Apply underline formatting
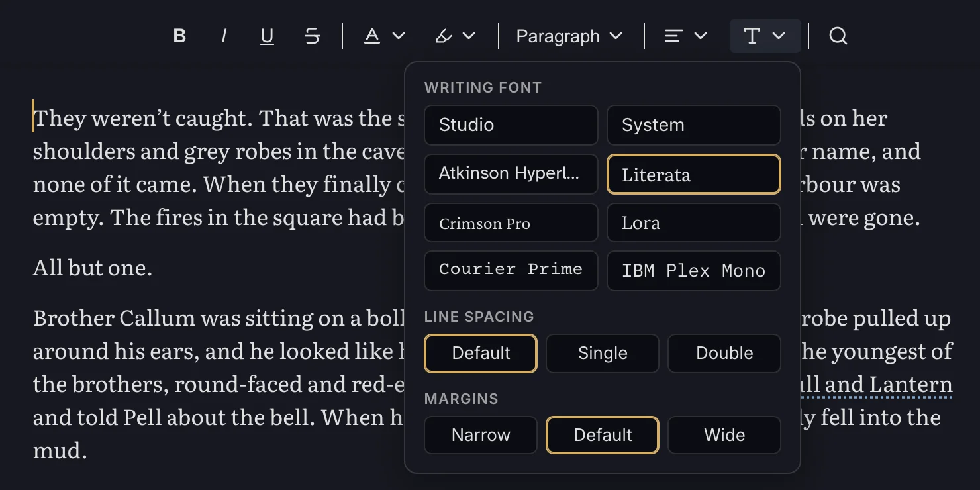Screen dimensions: 980x490 coord(267,36)
